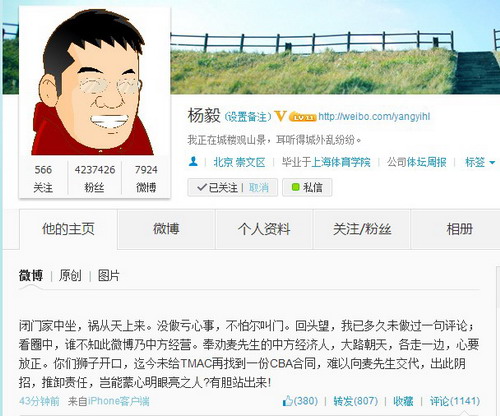Open the cartoon avatar profile picture
The image size is (500, 416).
[x=91, y=82]
